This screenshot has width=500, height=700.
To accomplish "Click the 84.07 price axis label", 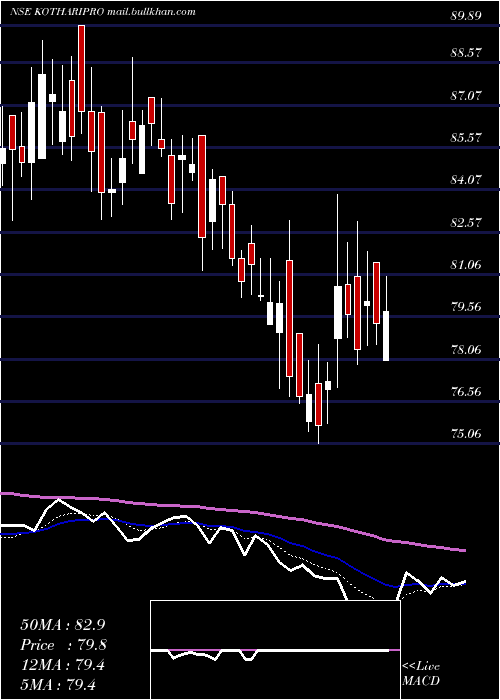I will tap(467, 180).
